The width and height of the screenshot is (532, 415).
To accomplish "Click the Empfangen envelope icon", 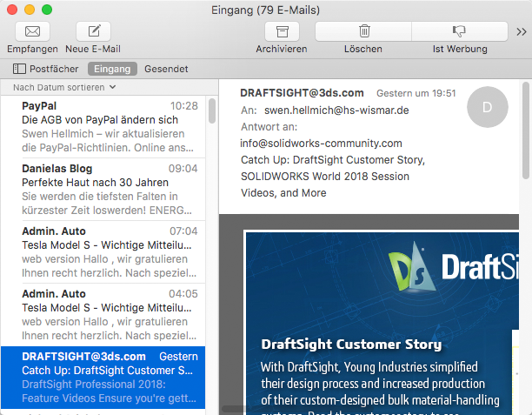I will coord(32,31).
